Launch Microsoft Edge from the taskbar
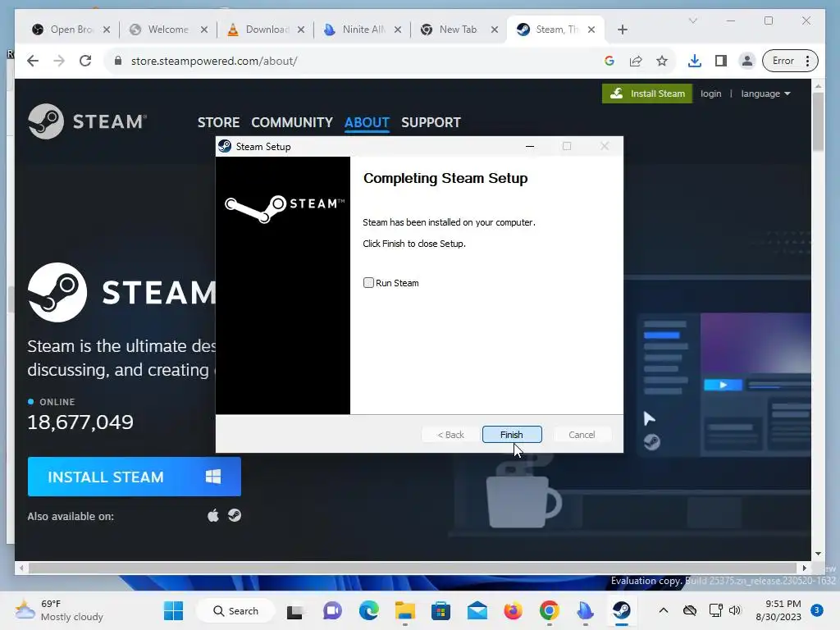 [x=368, y=610]
